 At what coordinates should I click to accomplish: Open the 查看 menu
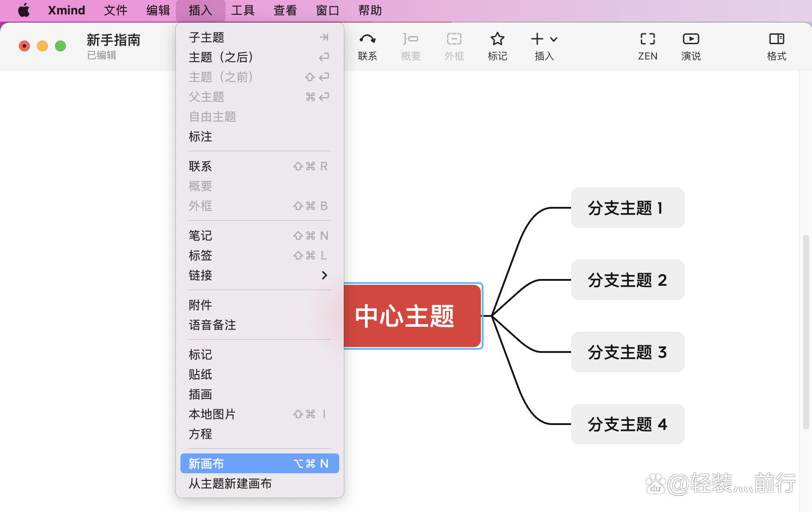pos(285,10)
